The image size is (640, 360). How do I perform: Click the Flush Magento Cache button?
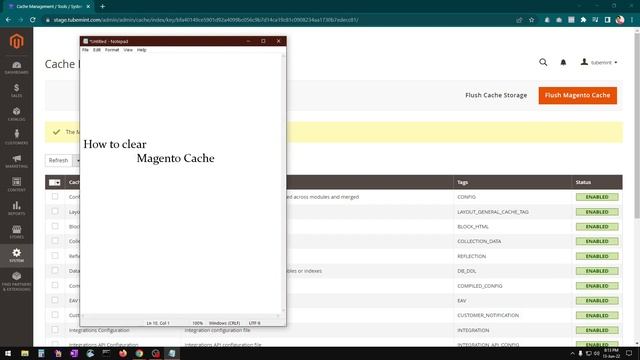pos(578,95)
